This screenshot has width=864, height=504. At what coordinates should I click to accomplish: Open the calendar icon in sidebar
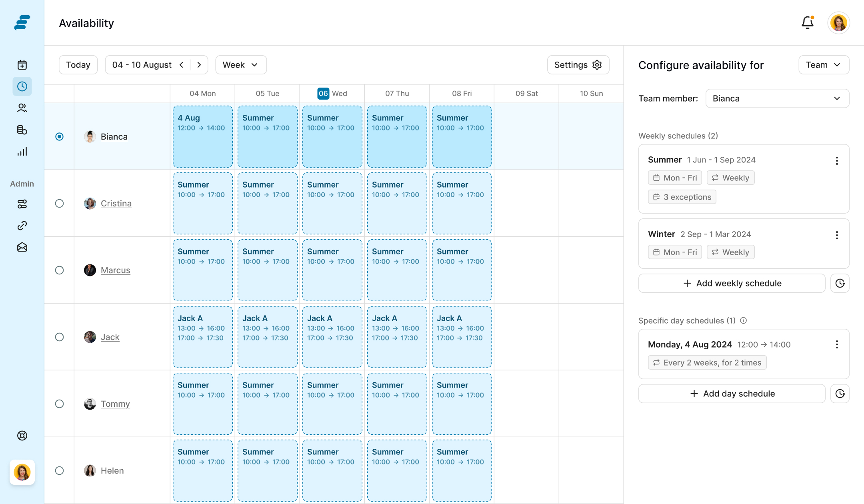tap(22, 65)
